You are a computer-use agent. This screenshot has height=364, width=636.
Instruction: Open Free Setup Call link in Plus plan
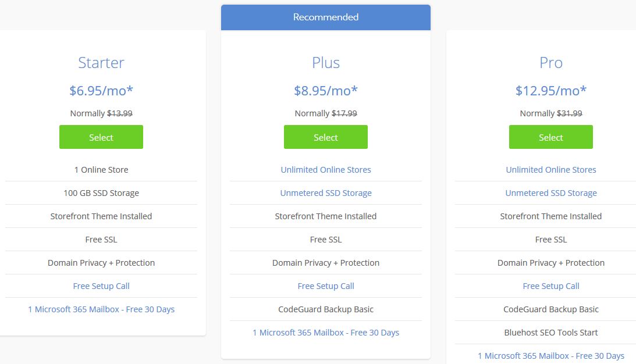coord(326,286)
